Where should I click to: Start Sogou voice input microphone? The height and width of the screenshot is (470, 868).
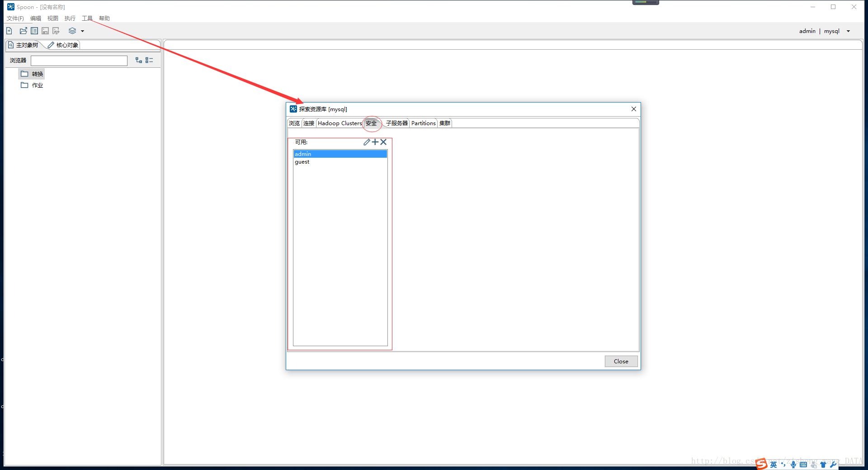click(793, 465)
